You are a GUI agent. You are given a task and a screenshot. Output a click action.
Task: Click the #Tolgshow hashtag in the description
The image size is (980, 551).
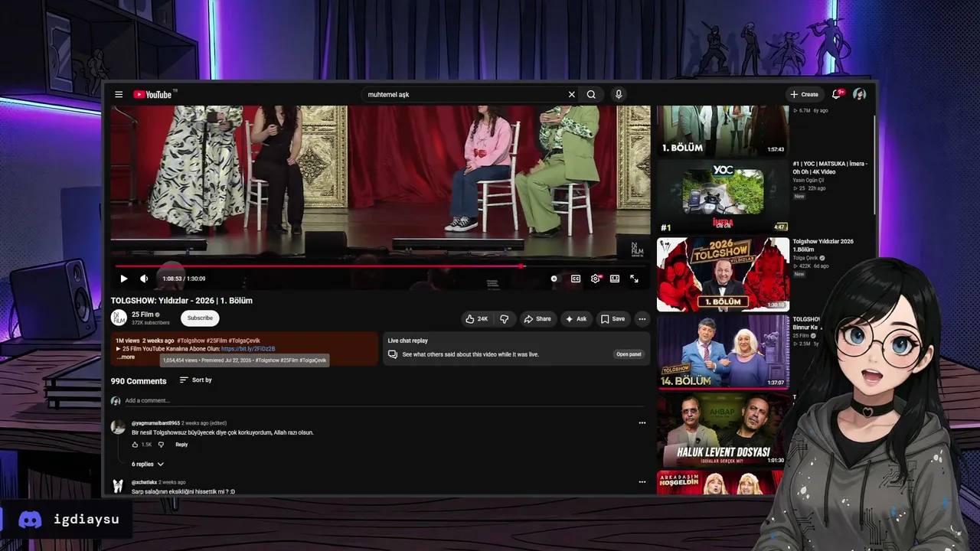click(191, 341)
